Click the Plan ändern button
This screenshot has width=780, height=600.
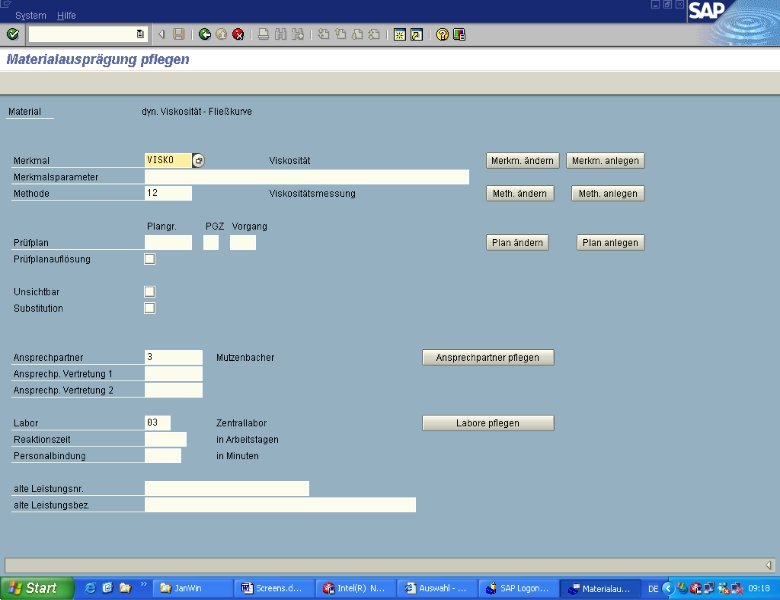tap(517, 242)
